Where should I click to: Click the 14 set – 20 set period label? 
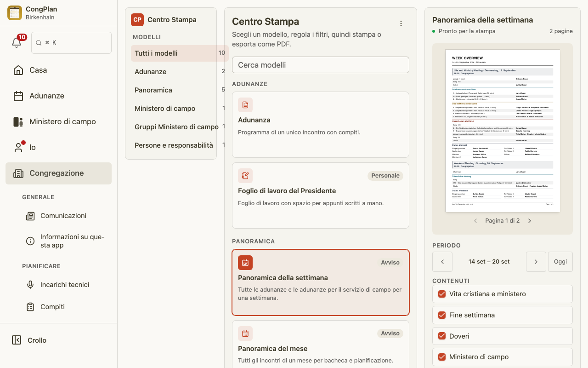489,262
